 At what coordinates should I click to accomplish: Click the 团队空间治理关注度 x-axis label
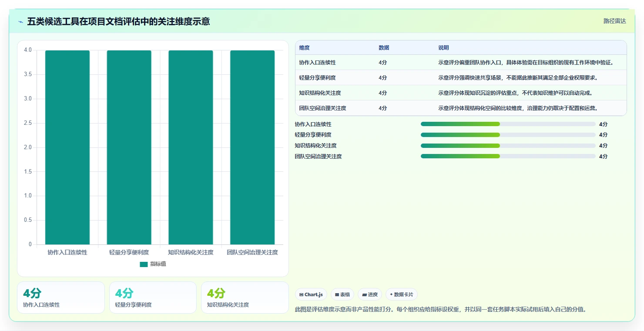252,252
